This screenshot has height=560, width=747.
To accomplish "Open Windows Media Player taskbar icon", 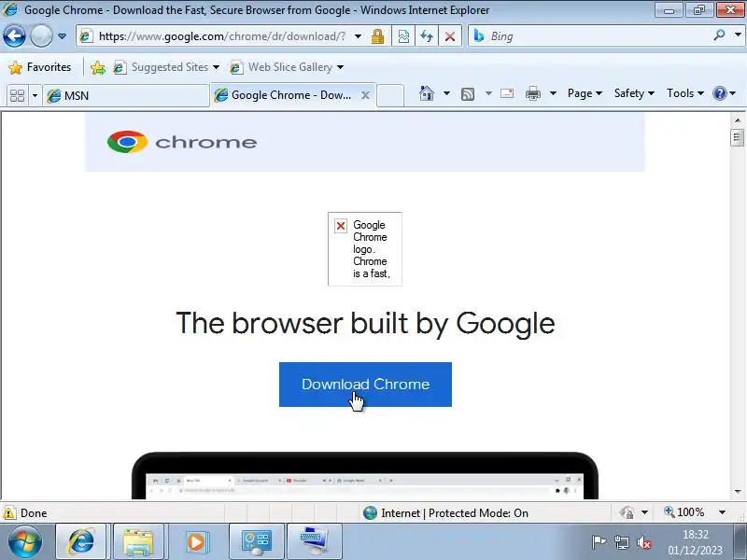I will tap(196, 541).
